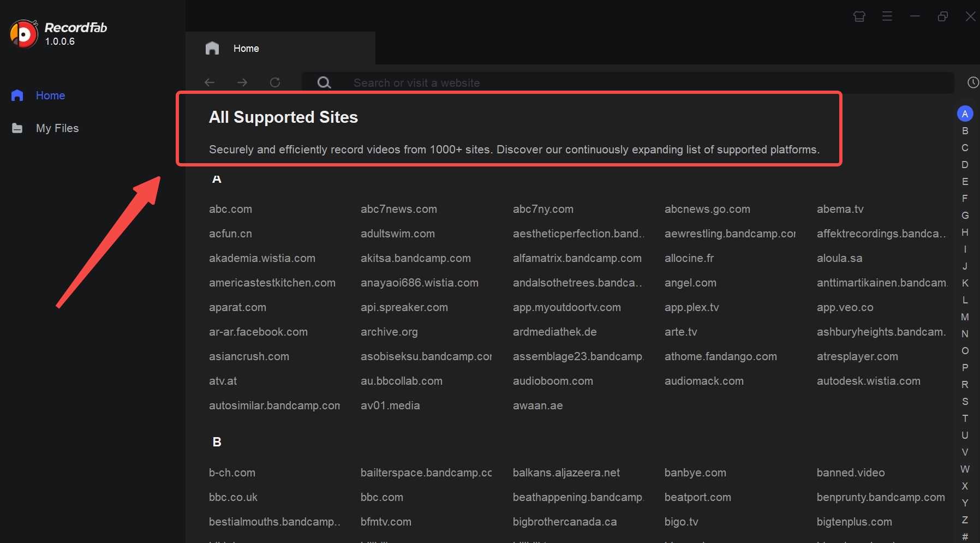Jump to letter Z in index
The width and height of the screenshot is (980, 543).
coord(965,520)
